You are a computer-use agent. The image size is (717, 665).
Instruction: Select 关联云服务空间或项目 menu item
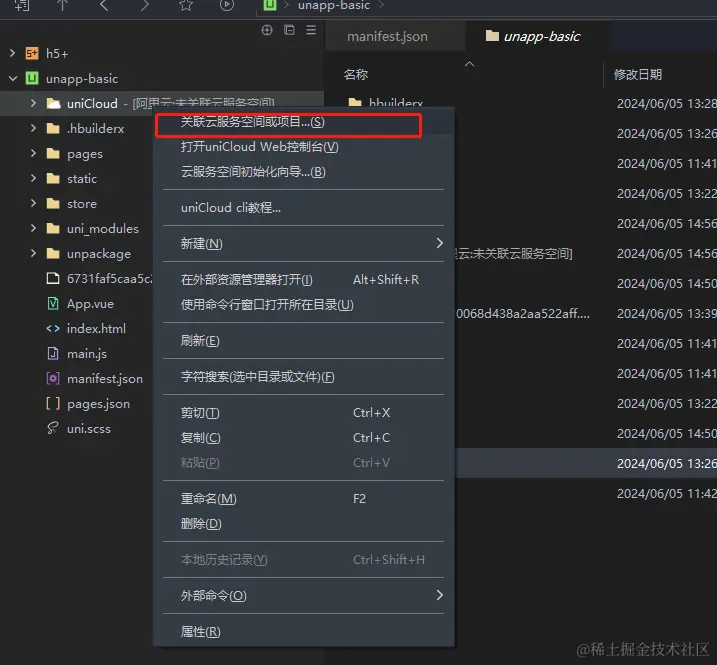(304, 122)
